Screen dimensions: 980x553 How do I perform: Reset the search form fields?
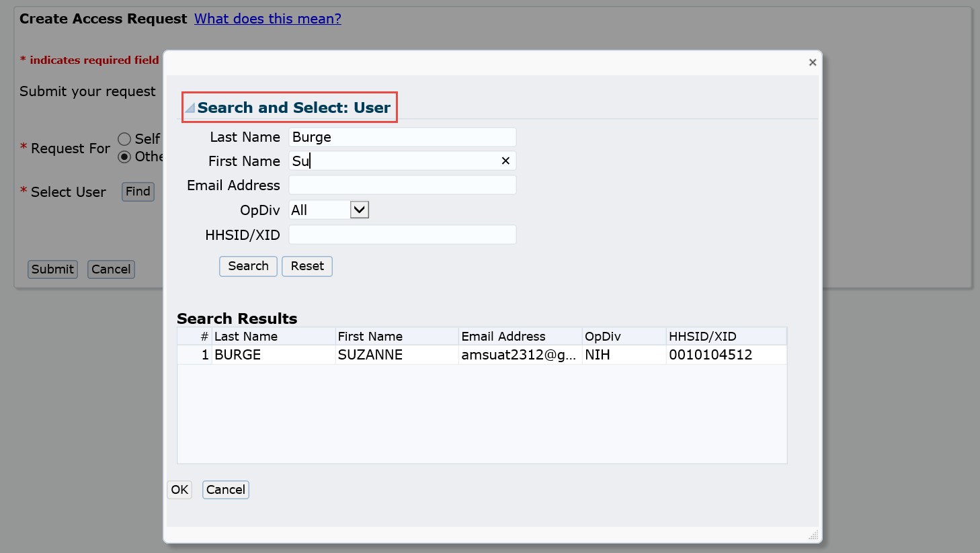307,266
